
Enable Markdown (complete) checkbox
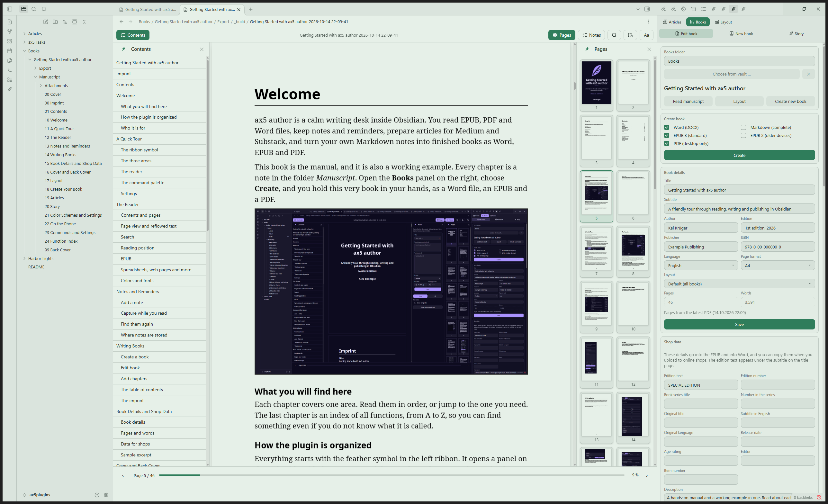743,127
